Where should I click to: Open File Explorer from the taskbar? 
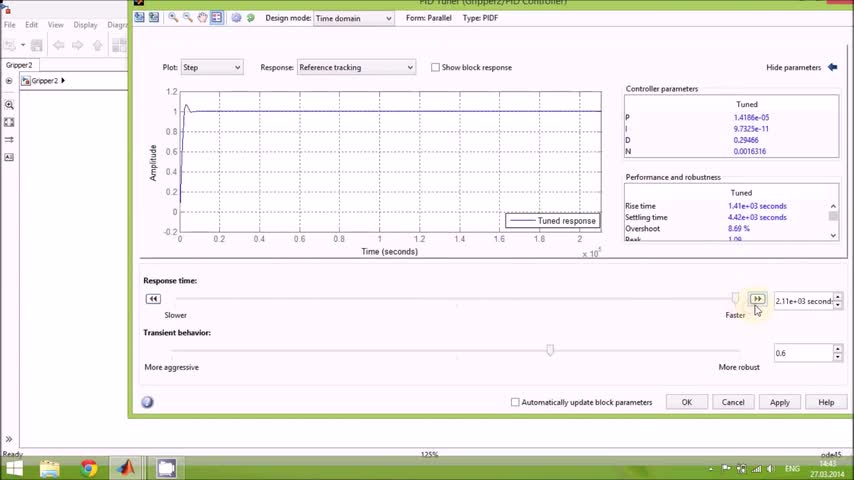click(x=50, y=468)
